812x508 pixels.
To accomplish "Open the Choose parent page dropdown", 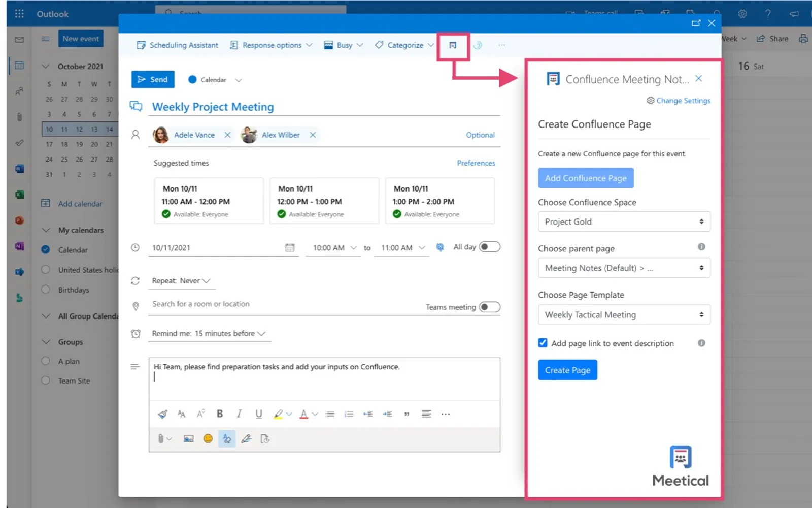I will click(x=624, y=268).
